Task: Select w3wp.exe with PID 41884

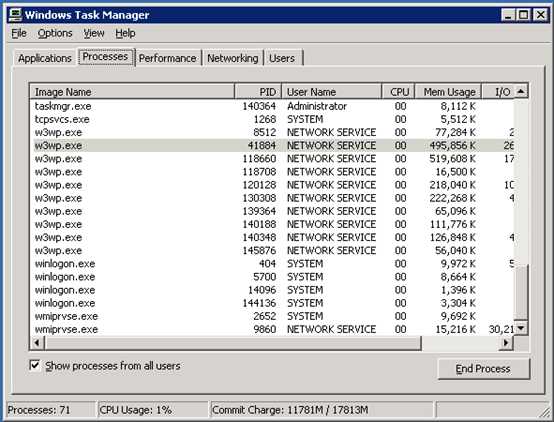Action: tap(272, 145)
